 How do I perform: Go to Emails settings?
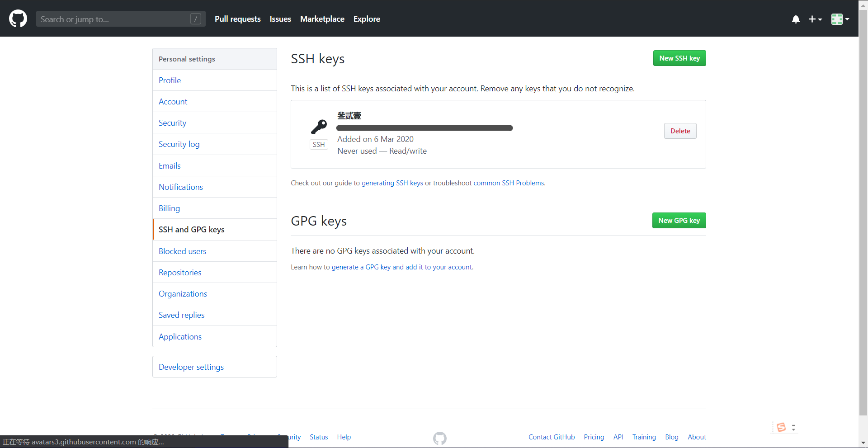click(x=215, y=166)
